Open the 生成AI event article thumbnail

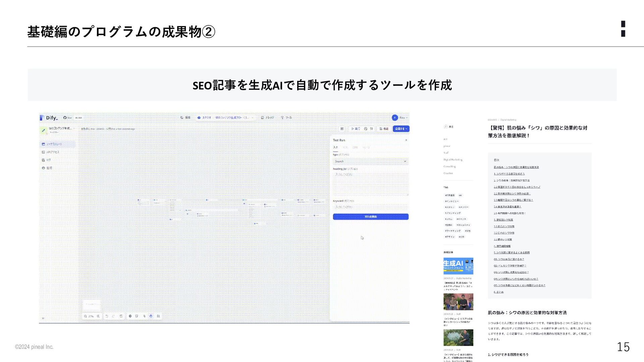[458, 266]
